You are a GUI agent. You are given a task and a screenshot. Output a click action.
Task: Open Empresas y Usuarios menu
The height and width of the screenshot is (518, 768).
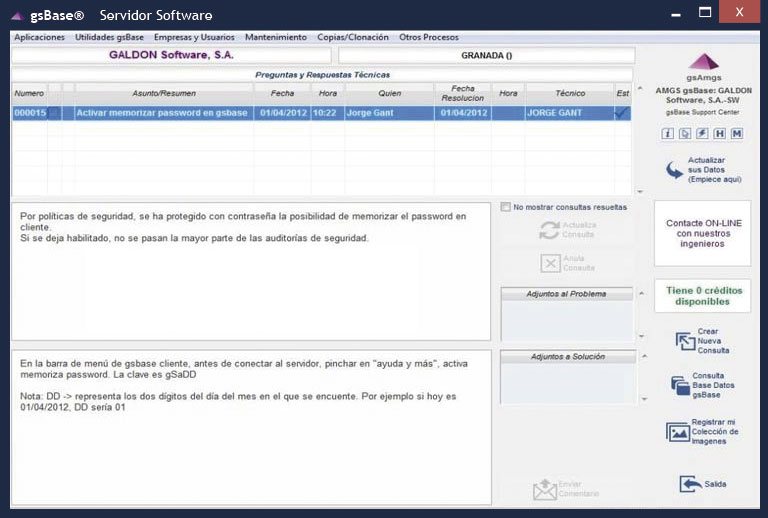pos(194,37)
